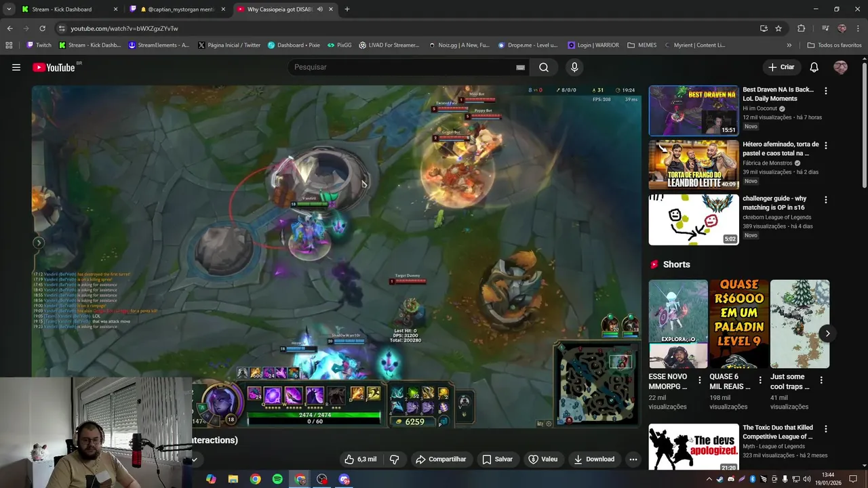Open the on-screen keyboard icon in search box
This screenshot has height=488, width=868.
coord(520,67)
